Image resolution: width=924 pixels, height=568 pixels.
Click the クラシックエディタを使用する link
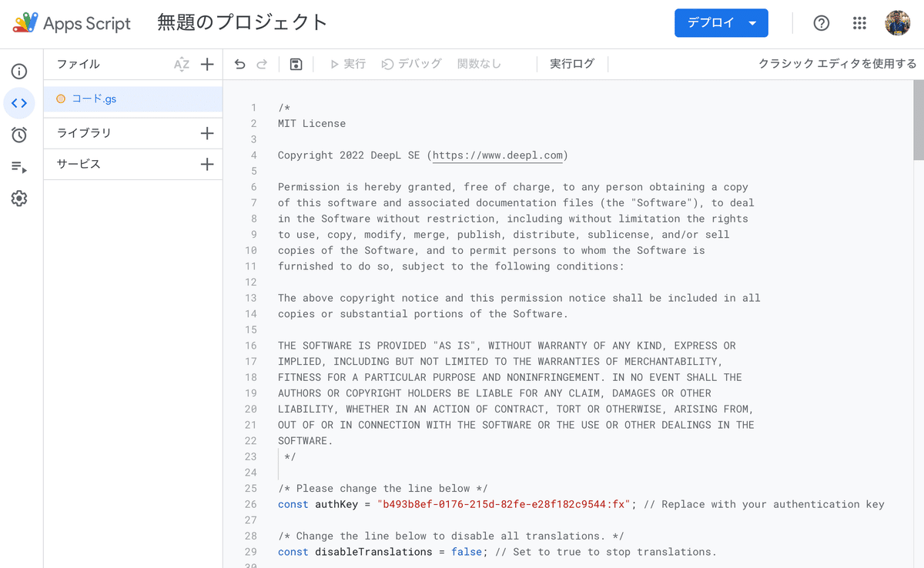click(x=837, y=64)
